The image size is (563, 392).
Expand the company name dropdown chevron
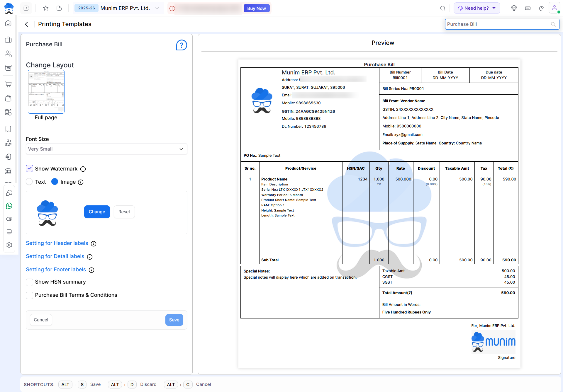point(157,8)
